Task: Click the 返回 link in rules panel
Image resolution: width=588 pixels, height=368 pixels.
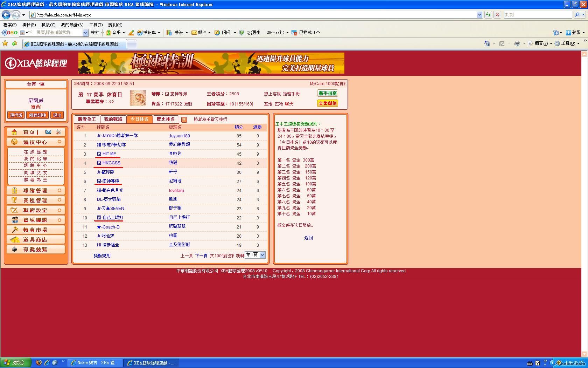Action: point(308,238)
